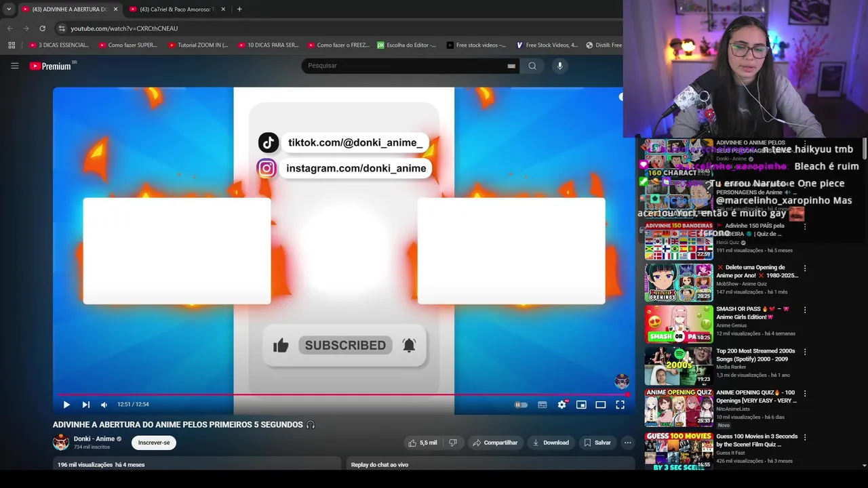
Task: Go back in browser history
Action: coord(9,28)
